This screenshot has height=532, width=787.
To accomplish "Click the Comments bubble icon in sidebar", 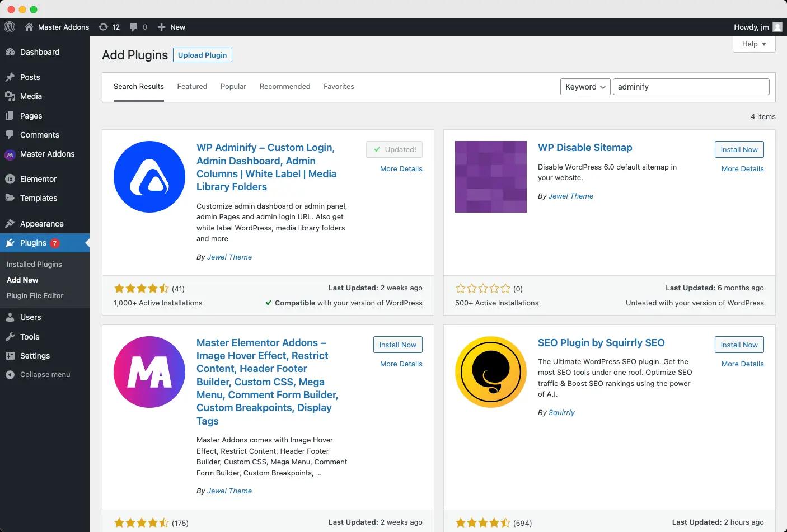I will pyautogui.click(x=10, y=135).
